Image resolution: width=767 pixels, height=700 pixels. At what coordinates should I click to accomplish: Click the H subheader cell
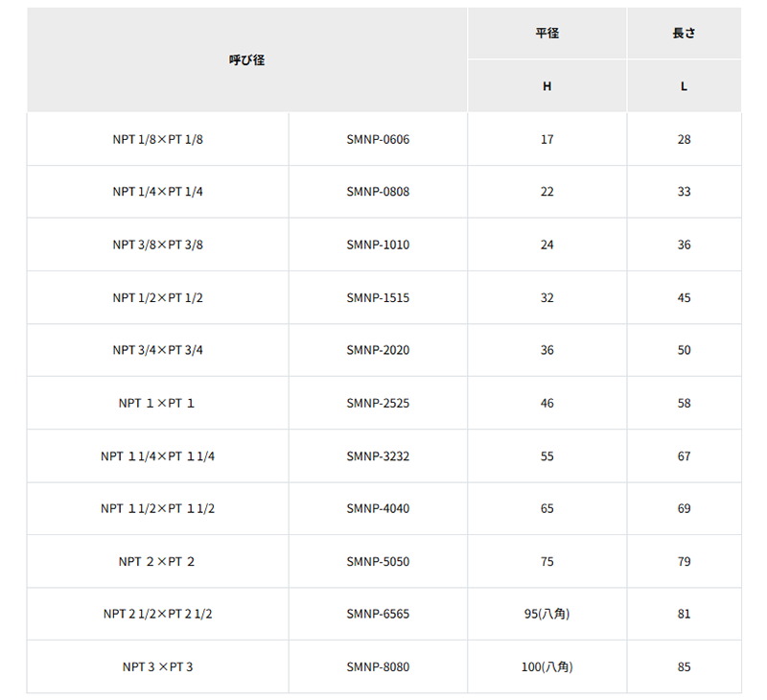(546, 86)
